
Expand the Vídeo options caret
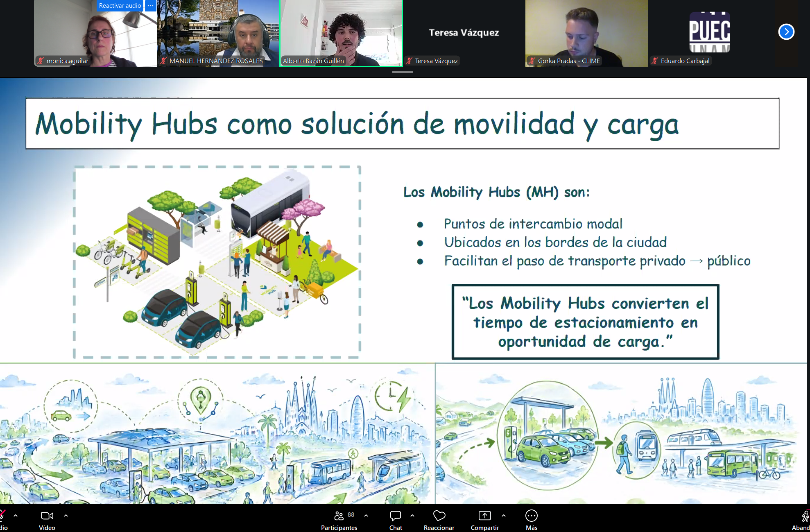pyautogui.click(x=66, y=516)
